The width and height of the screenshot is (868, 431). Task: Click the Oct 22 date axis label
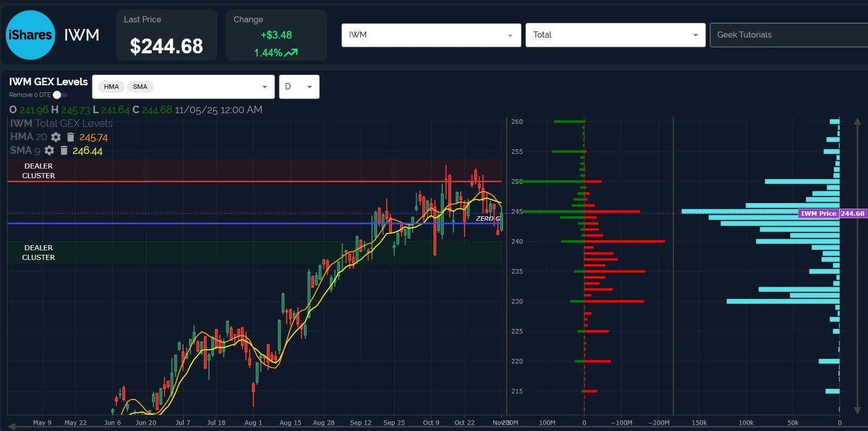pyautogui.click(x=464, y=422)
